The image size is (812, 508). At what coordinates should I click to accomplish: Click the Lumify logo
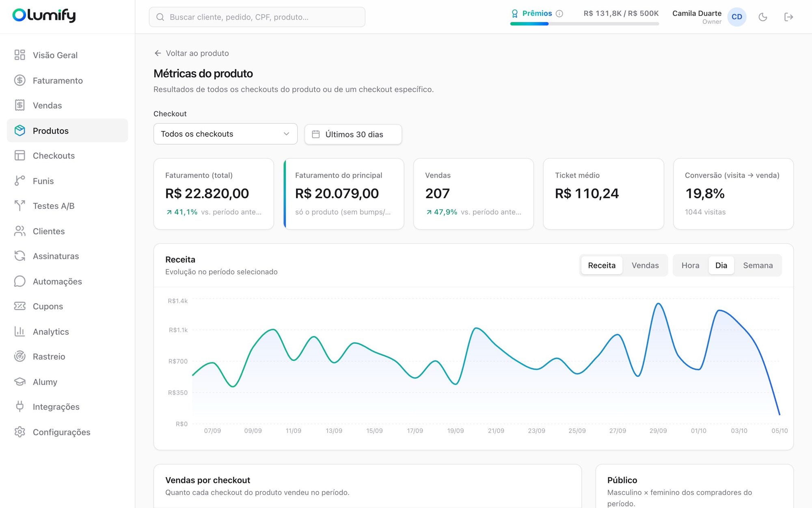pos(44,15)
